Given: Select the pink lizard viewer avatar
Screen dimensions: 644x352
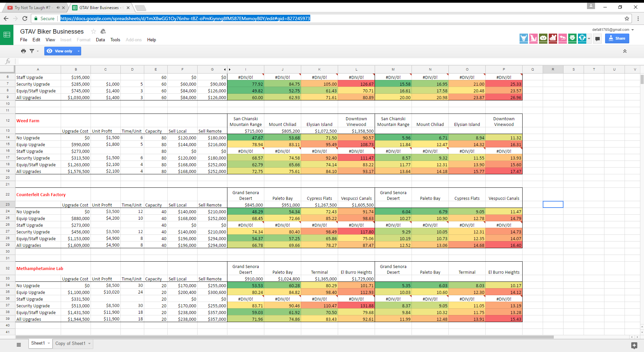Looking at the screenshot, I should tap(562, 38).
